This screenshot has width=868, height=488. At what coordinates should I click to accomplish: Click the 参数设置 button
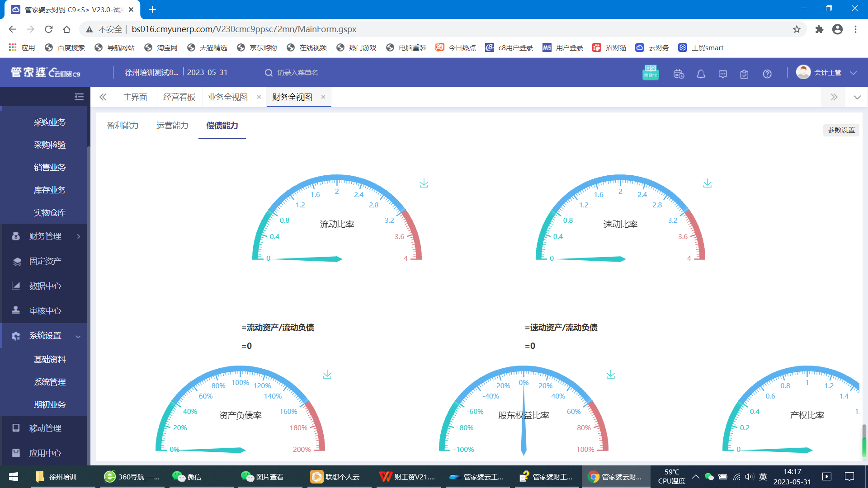click(x=841, y=130)
